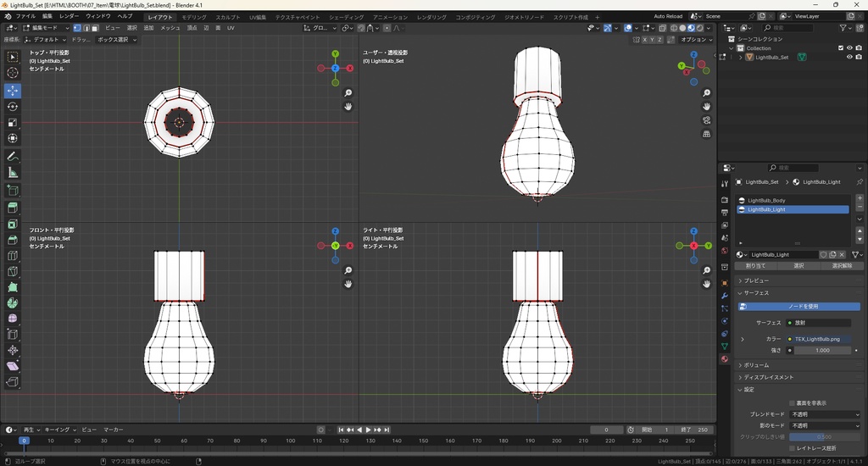This screenshot has width=868, height=466.
Task: Open the blend mode dropdown
Action: pyautogui.click(x=826, y=414)
